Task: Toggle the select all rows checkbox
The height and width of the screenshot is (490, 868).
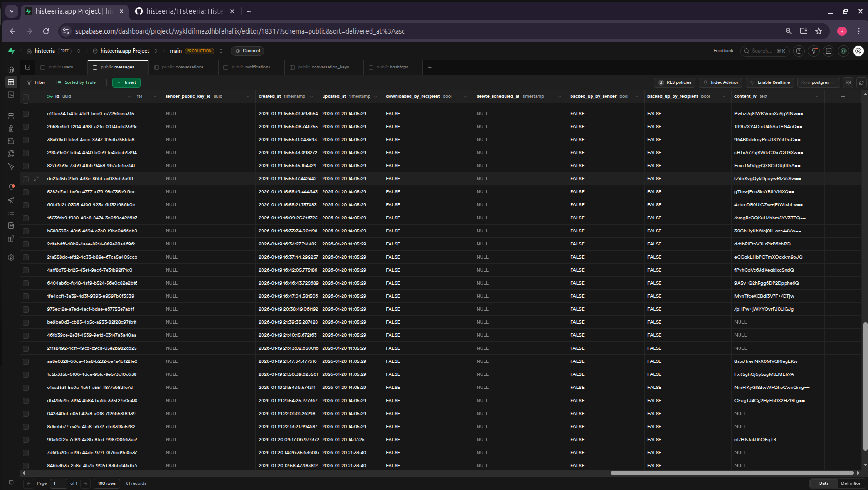Action: point(26,97)
